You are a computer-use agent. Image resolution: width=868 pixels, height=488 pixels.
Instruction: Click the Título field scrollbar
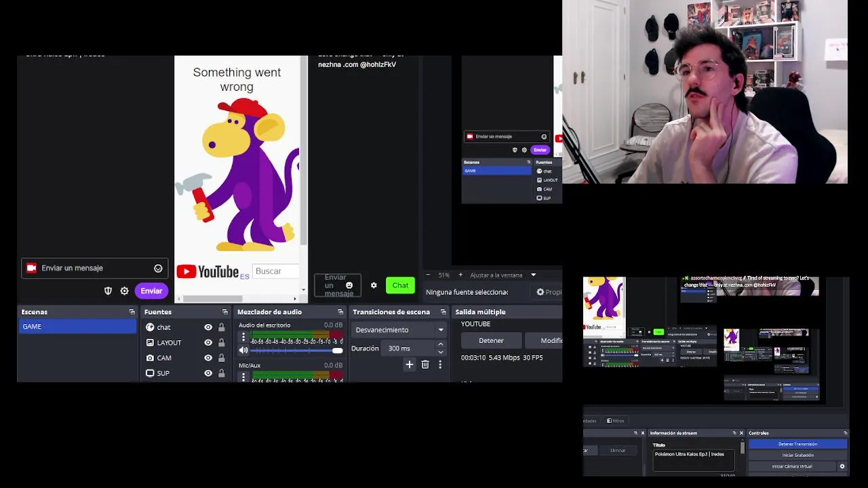[x=743, y=448]
